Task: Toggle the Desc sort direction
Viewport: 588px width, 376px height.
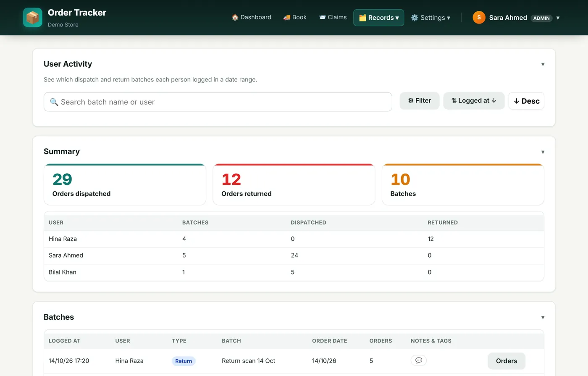Action: (x=526, y=101)
